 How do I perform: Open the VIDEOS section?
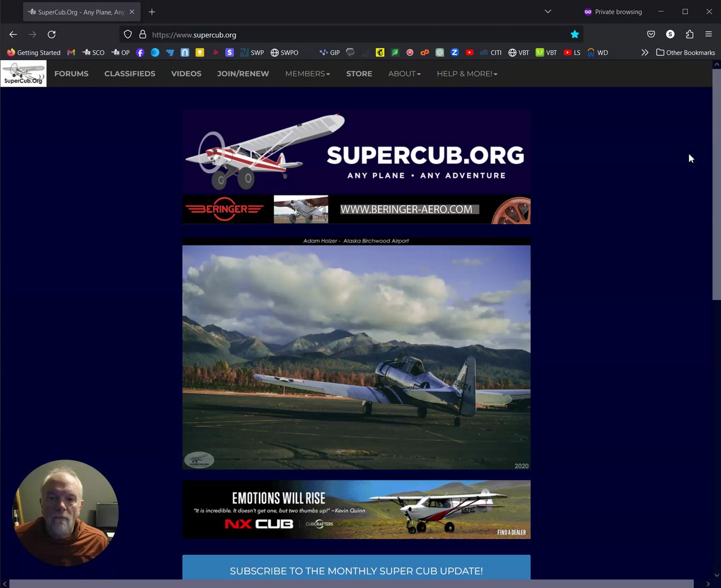pyautogui.click(x=186, y=74)
